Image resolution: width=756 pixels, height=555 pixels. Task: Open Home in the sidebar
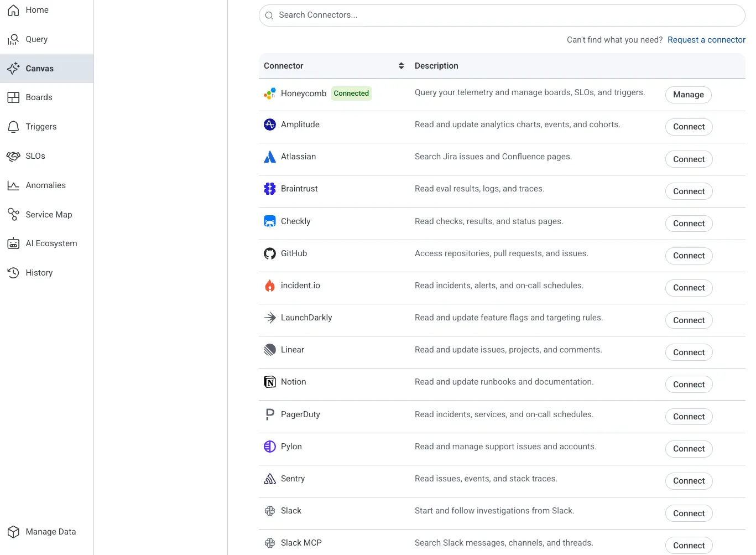[46, 10]
